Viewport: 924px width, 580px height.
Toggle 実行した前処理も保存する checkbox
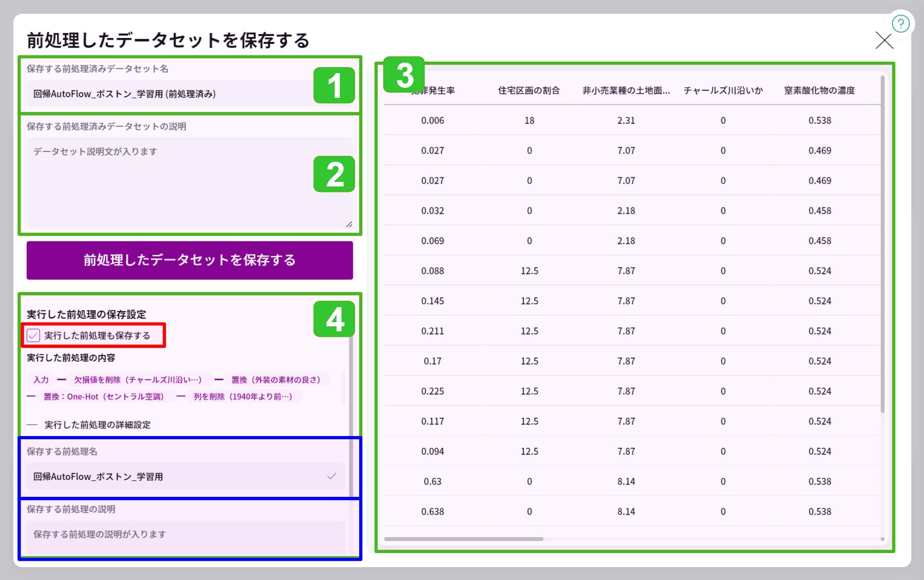click(x=33, y=335)
